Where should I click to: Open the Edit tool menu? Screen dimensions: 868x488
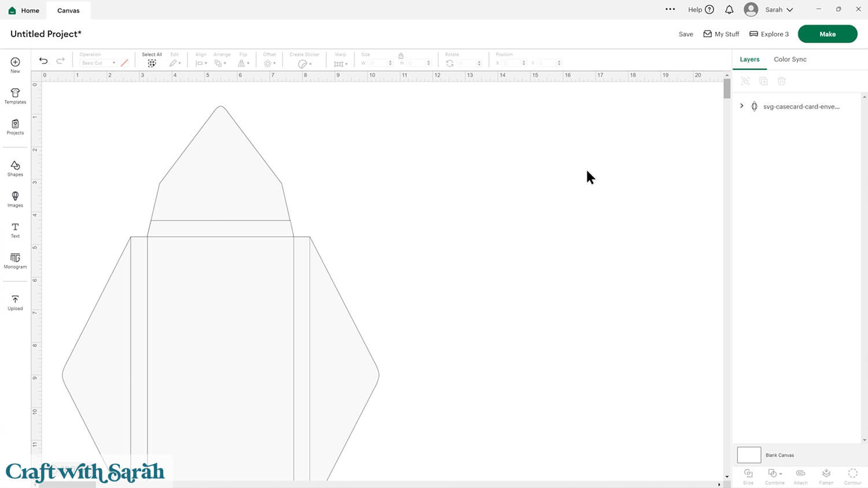click(175, 60)
